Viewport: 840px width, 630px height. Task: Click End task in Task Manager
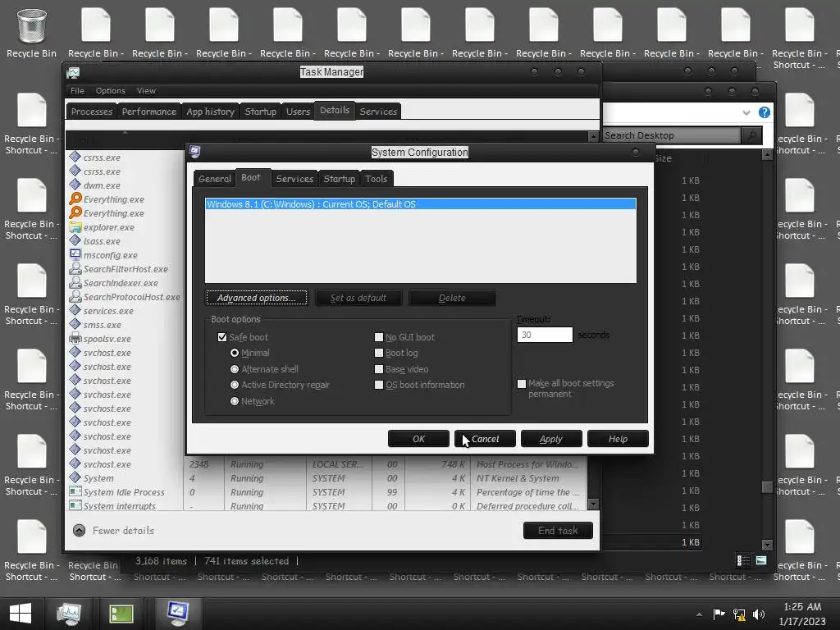point(558,531)
